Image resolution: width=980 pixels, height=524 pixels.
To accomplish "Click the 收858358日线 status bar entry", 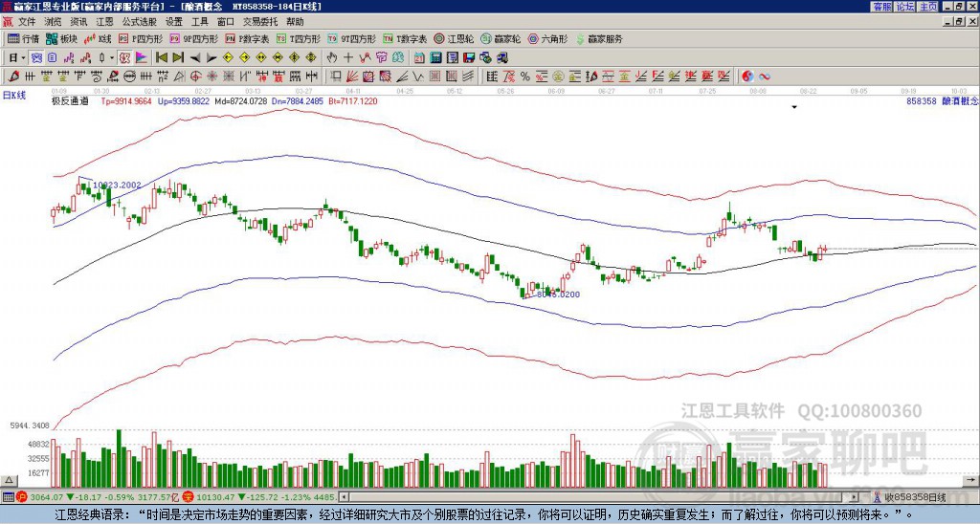I will coord(914,497).
